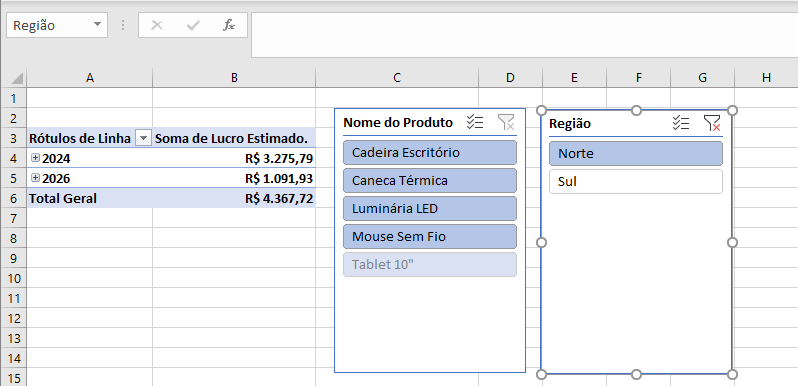
Task: Click formula bar expand dots handle
Action: coord(123,25)
